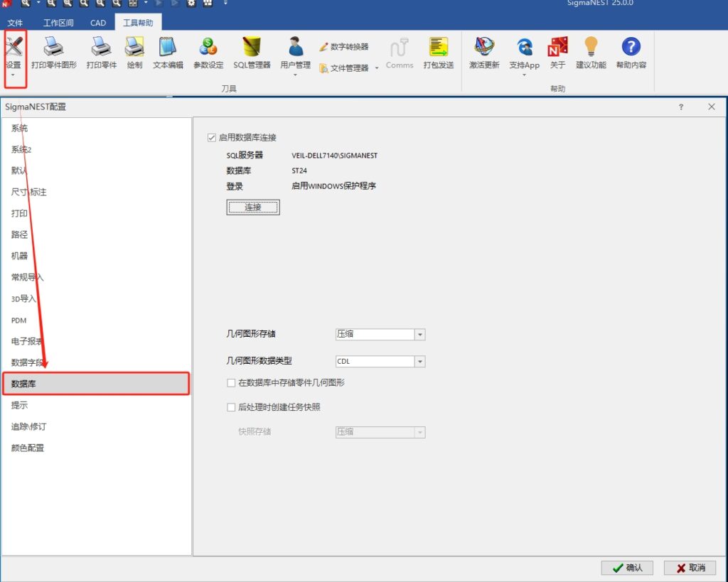This screenshot has width=728, height=582.
Task: Open the 文件 ribbon tab
Action: tap(15, 23)
